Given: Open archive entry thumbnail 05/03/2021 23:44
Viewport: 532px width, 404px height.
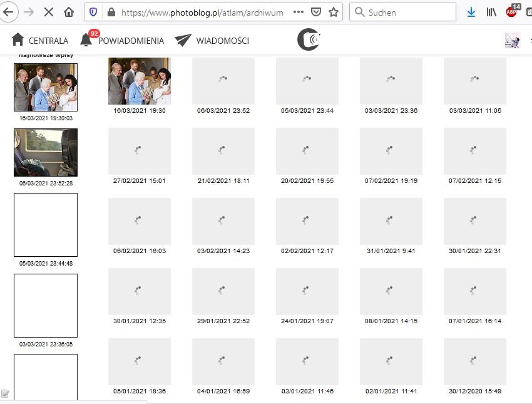Looking at the screenshot, I should 307,81.
